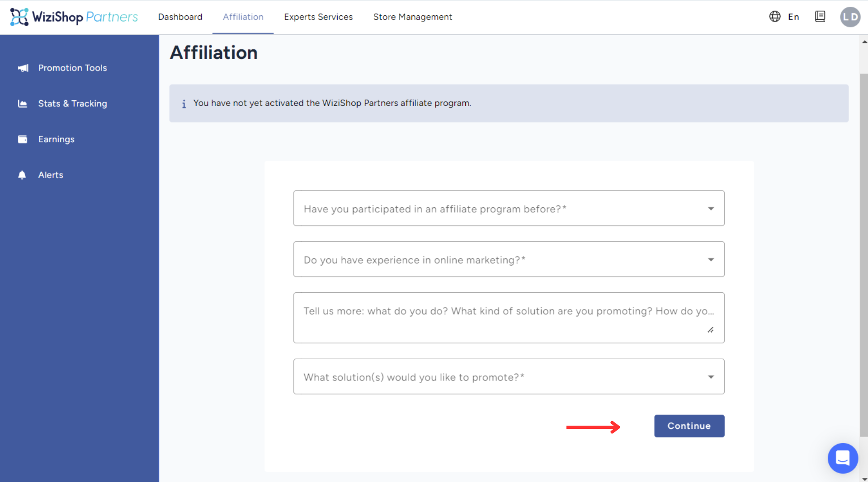868x488 pixels.
Task: Open the LD user avatar menu
Action: tap(850, 17)
